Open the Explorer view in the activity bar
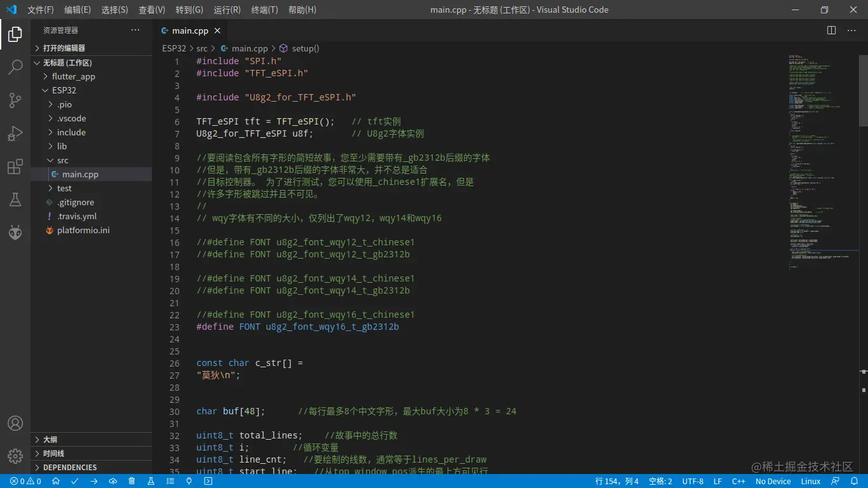Screen dimensions: 868x488 [15, 34]
